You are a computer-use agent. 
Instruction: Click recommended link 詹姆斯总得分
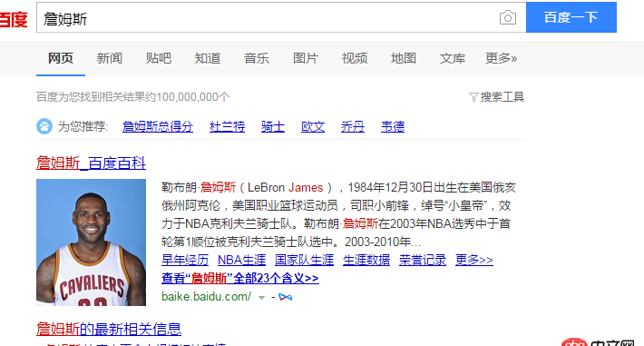pyautogui.click(x=158, y=126)
